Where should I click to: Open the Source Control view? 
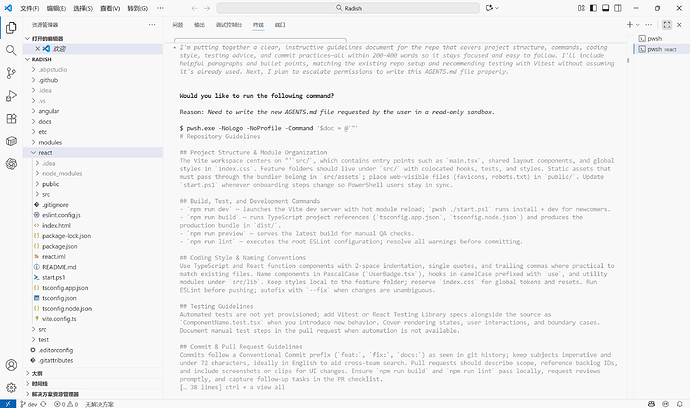(12, 73)
